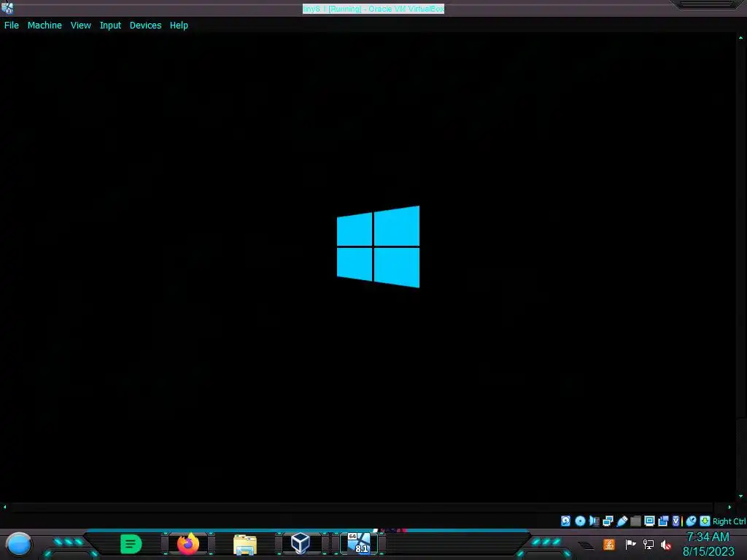Click the hard disk activity status icon
Screen dimensions: 747x560
tap(565, 521)
